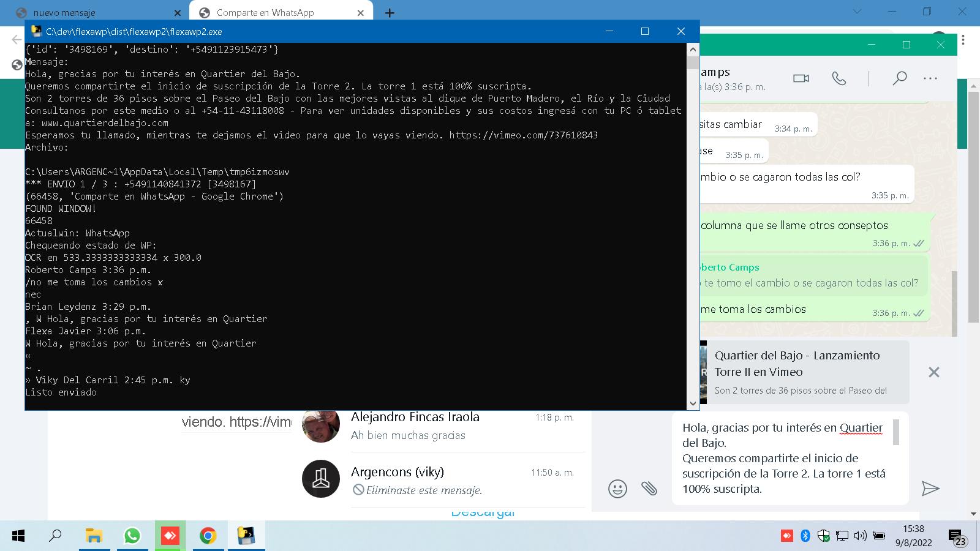Open Windows taskbar search
The image size is (980, 551).
click(x=55, y=536)
